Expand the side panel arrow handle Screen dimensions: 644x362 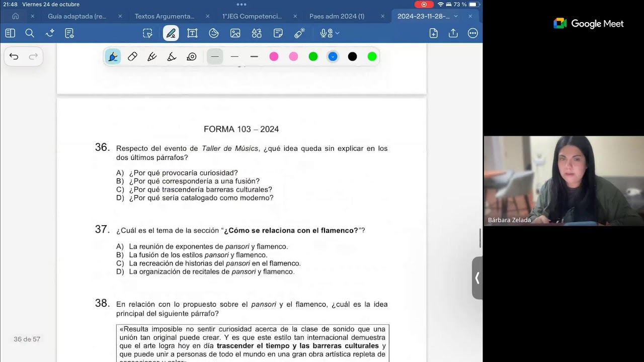(x=477, y=278)
